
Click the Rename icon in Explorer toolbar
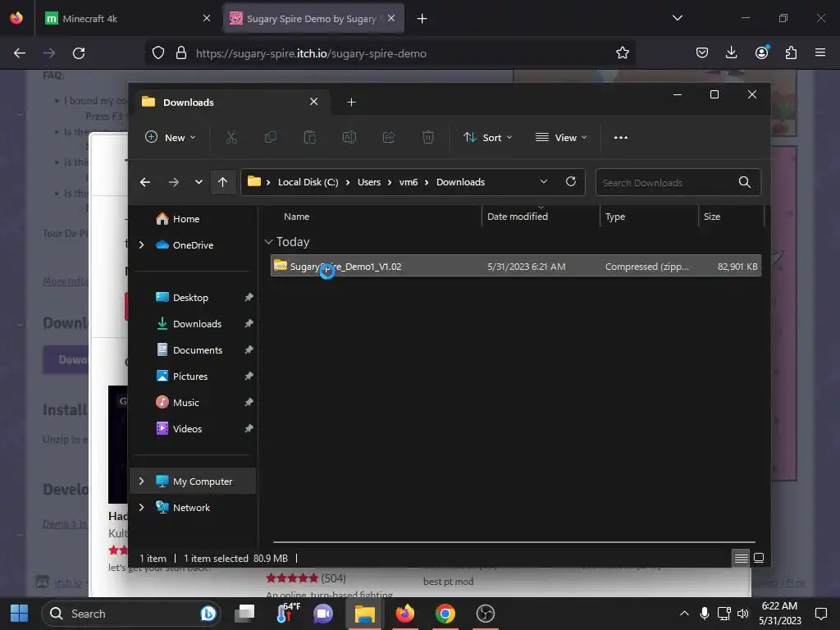point(349,138)
